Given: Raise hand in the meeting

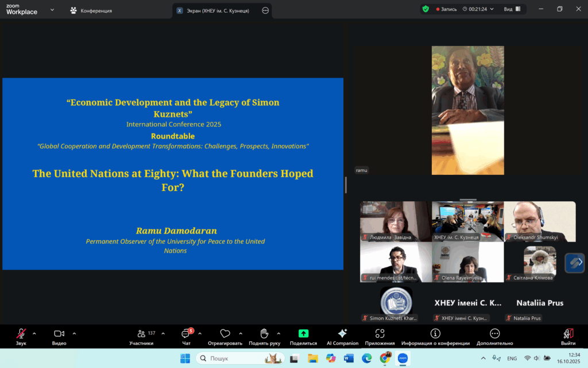Looking at the screenshot, I should (x=264, y=333).
